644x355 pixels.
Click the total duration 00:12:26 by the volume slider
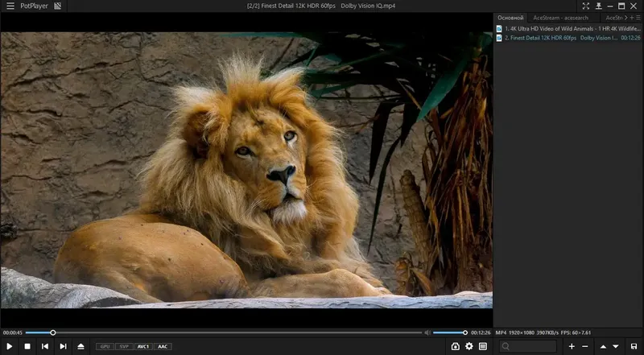tap(481, 332)
